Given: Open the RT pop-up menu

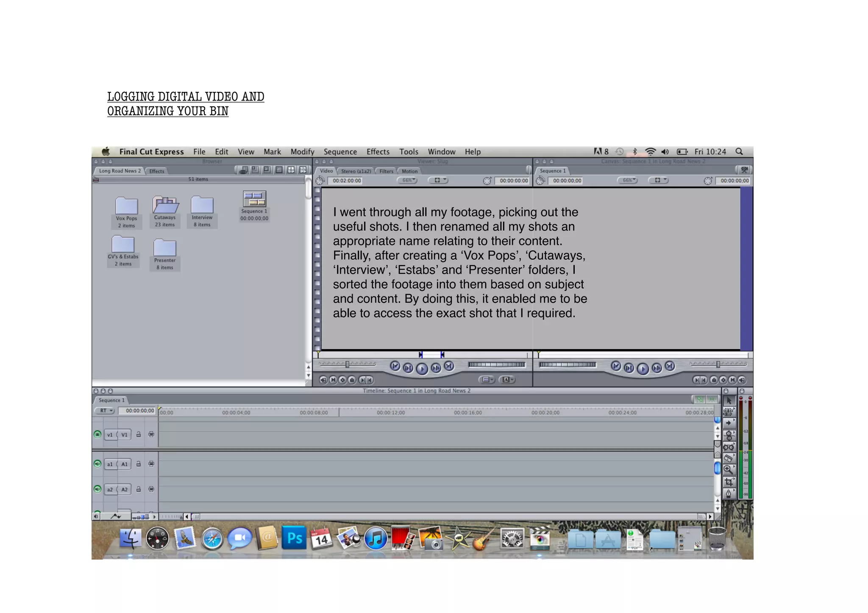Looking at the screenshot, I should tap(105, 411).
